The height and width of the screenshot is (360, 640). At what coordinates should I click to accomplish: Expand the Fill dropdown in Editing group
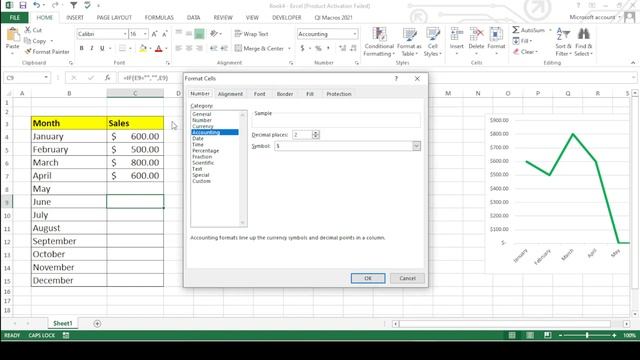531,41
